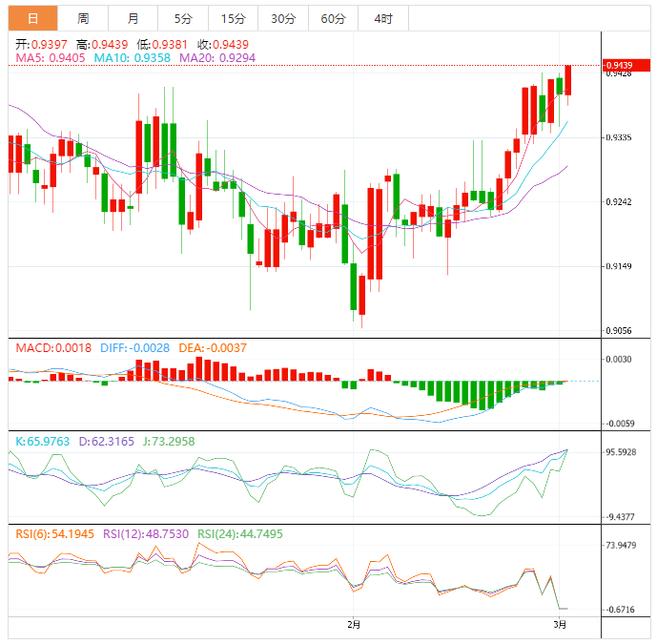Click the 开:0.9397 open price value
The image size is (657, 644).
pos(41,45)
